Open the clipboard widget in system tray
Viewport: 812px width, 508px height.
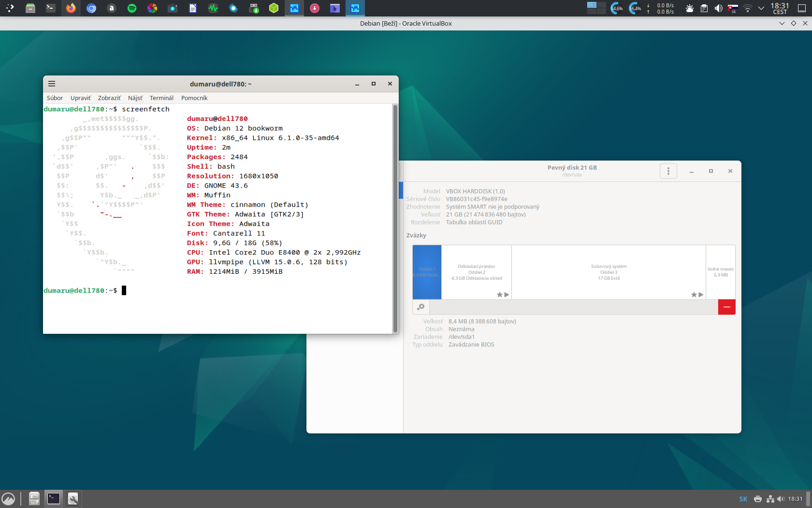[704, 8]
